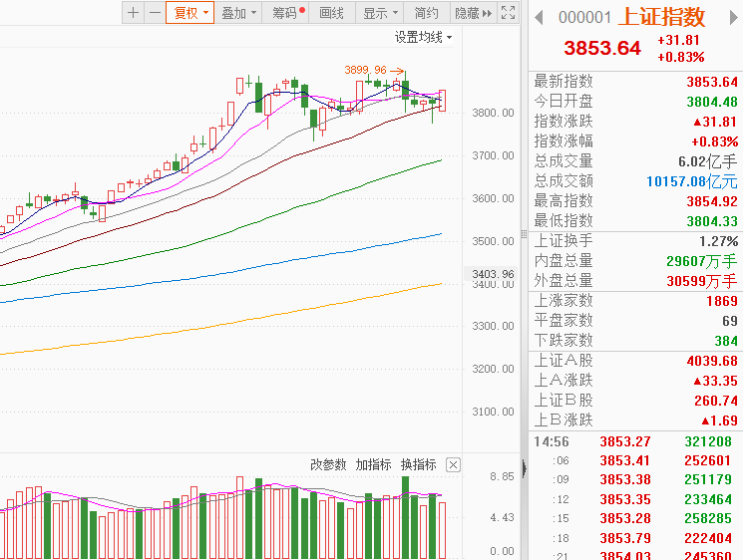Click the 最高指数 value 3854.92
Image resolution: width=743 pixels, height=560 pixels.
point(712,201)
